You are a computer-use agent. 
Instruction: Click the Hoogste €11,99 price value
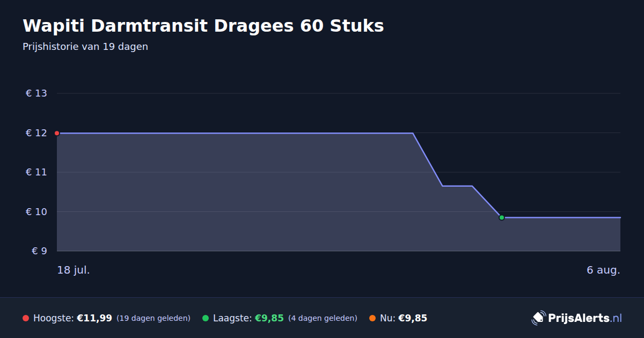click(x=94, y=318)
